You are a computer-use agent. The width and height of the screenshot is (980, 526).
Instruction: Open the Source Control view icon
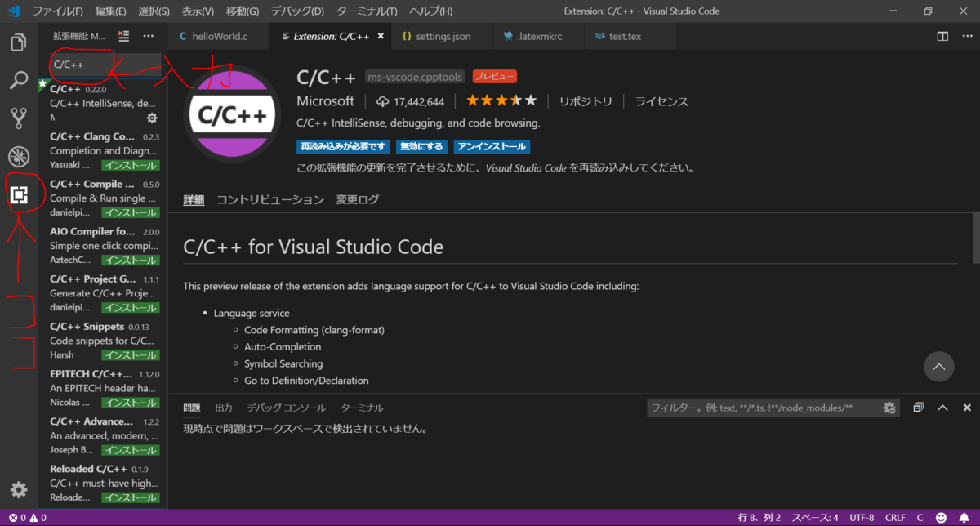18,118
